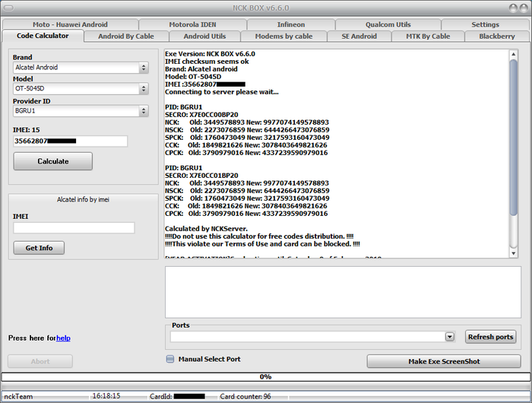This screenshot has height=403, width=532.
Task: Click the 'SECRO: X7E0CC00BP20' line
Action: [201, 115]
